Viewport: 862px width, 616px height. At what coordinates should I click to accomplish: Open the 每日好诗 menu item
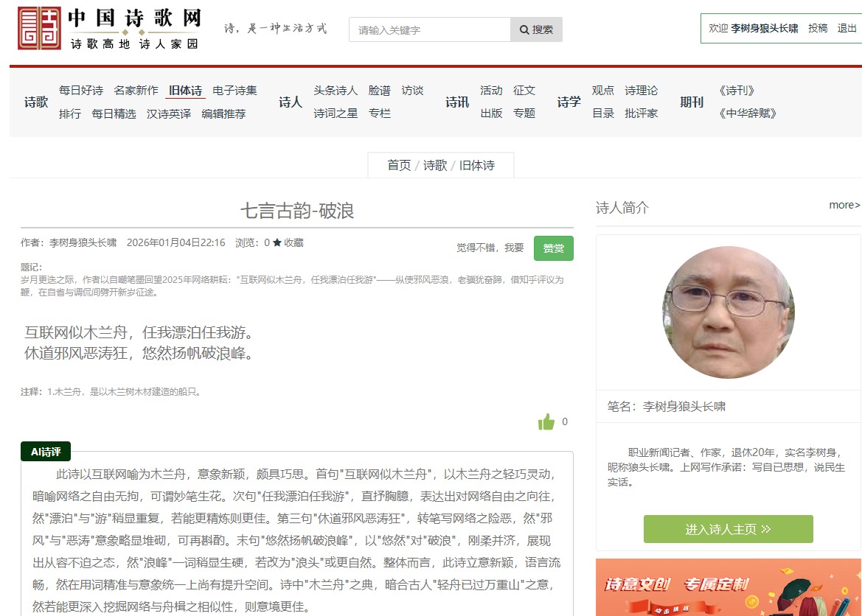81,91
